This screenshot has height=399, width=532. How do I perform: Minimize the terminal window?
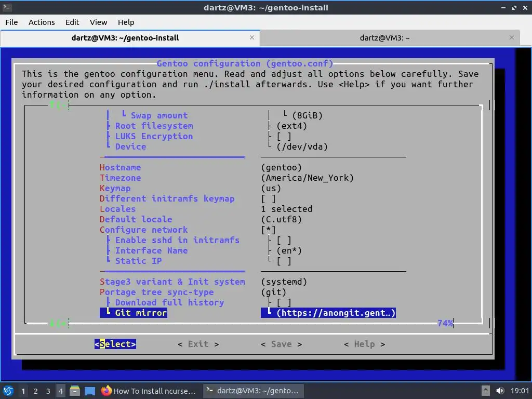tap(503, 7)
